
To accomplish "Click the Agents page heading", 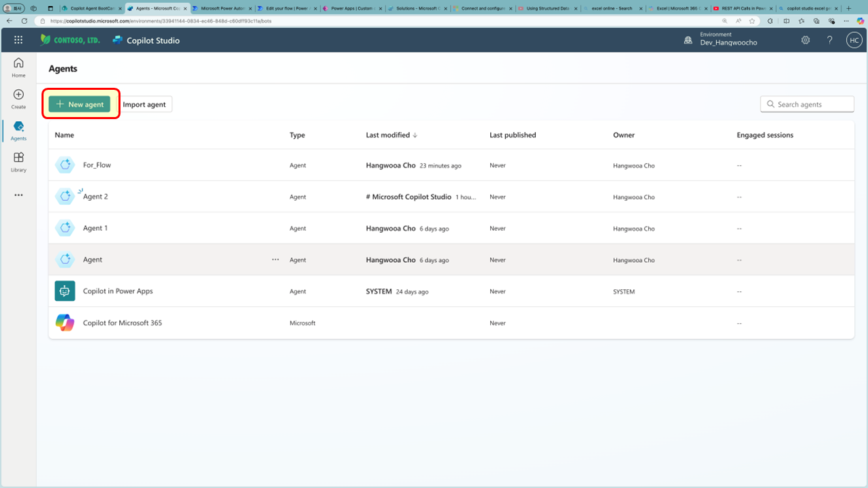I will 63,69.
